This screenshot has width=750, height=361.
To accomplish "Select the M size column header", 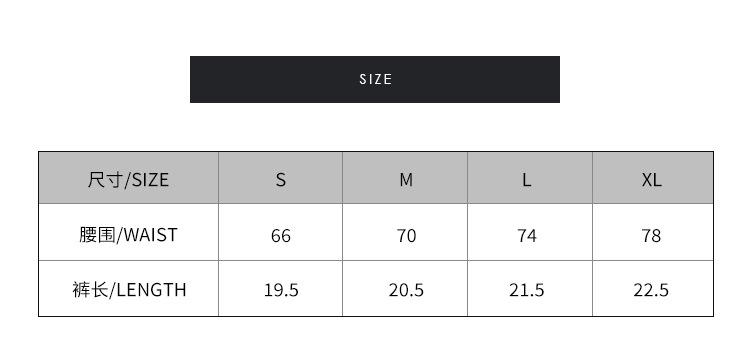I will (405, 178).
